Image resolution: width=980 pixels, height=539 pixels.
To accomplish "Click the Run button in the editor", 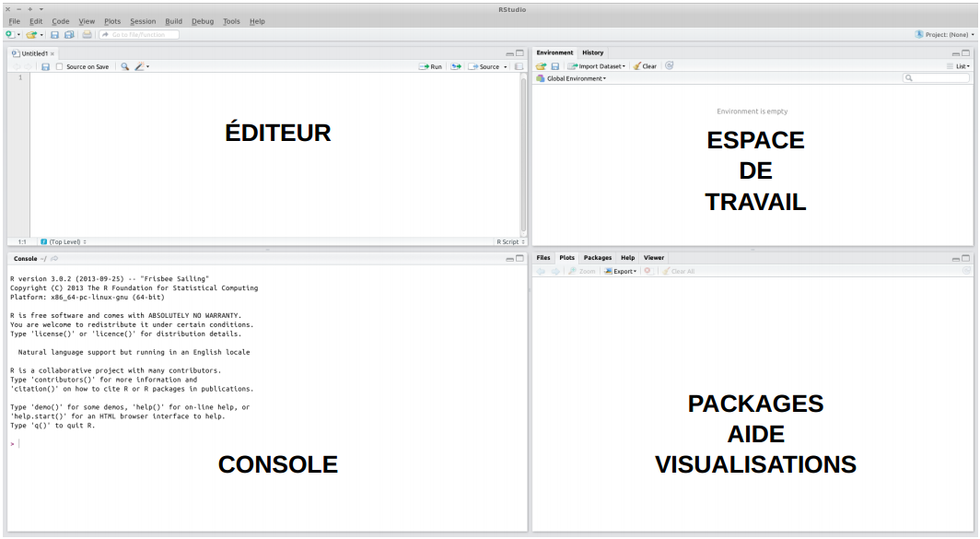I will pos(431,67).
